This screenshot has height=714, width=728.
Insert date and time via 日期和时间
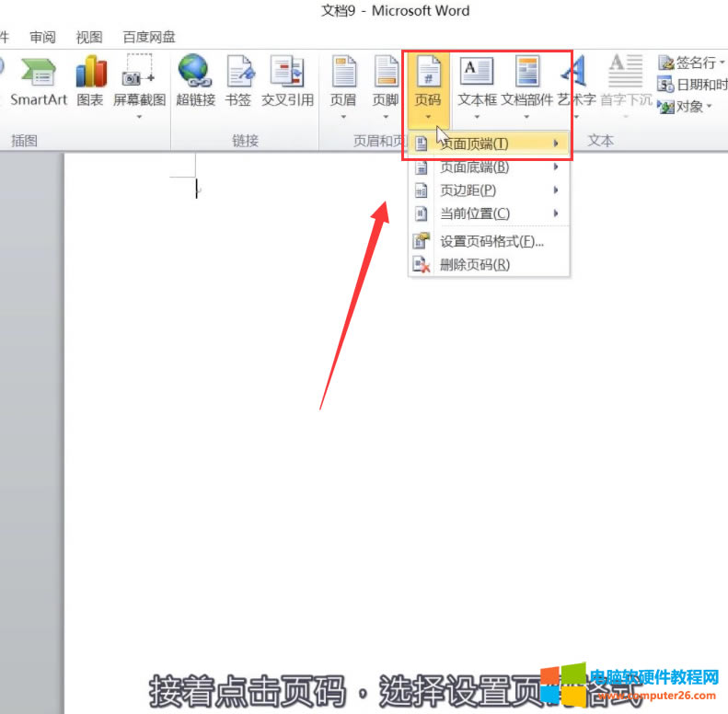click(x=693, y=85)
